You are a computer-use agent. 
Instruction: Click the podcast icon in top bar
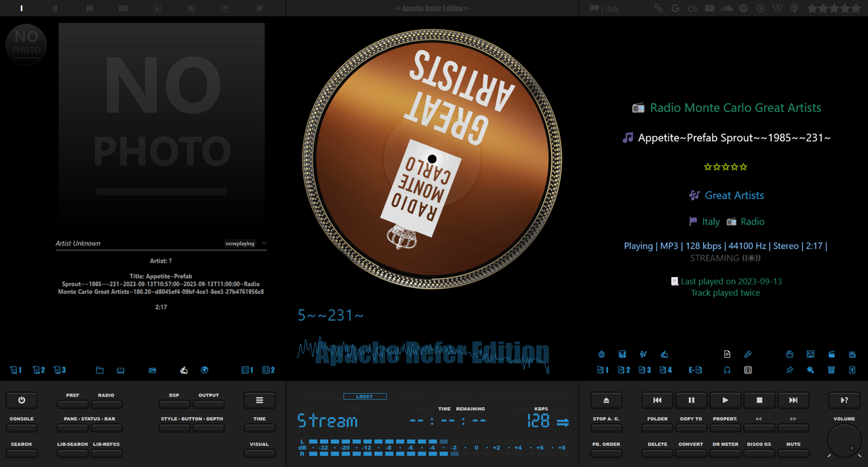pyautogui.click(x=794, y=8)
